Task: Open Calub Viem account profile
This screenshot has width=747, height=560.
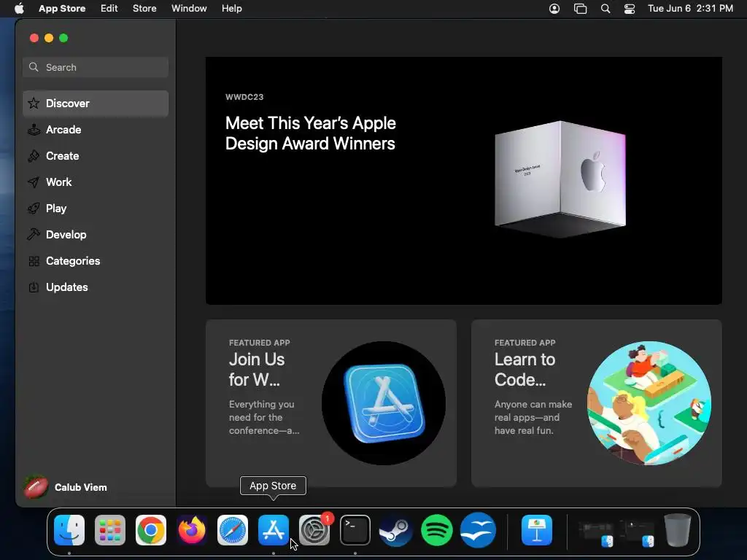Action: [66, 487]
